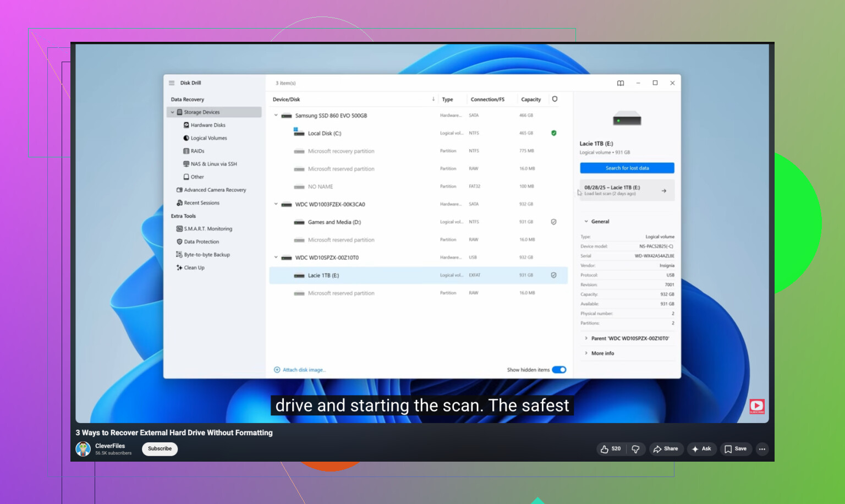
Task: Open the help book icon in title bar
Action: (x=621, y=83)
